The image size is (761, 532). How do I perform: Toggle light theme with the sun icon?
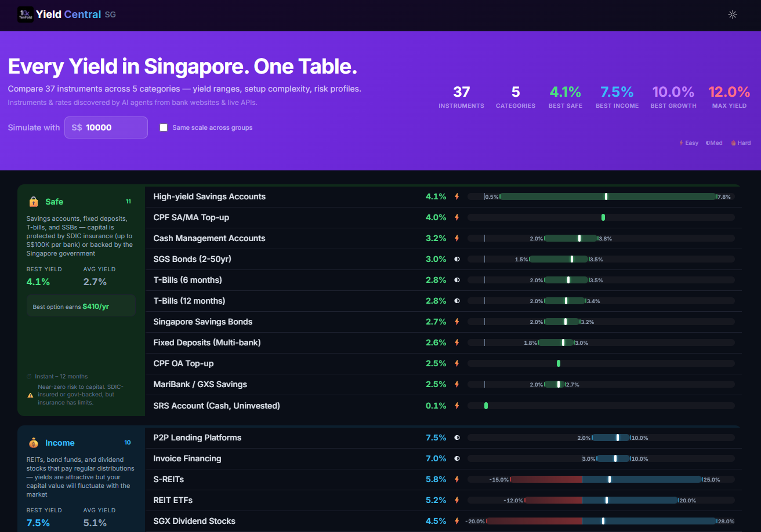732,14
